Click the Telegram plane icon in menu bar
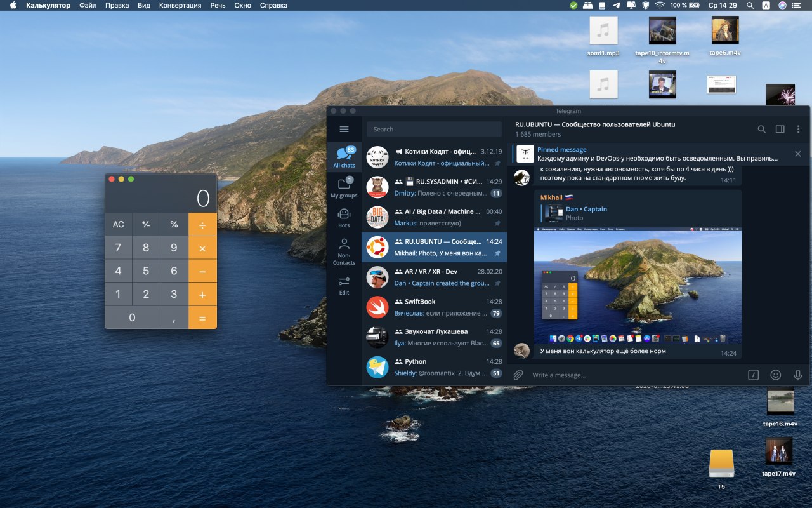812x508 pixels. pos(617,5)
